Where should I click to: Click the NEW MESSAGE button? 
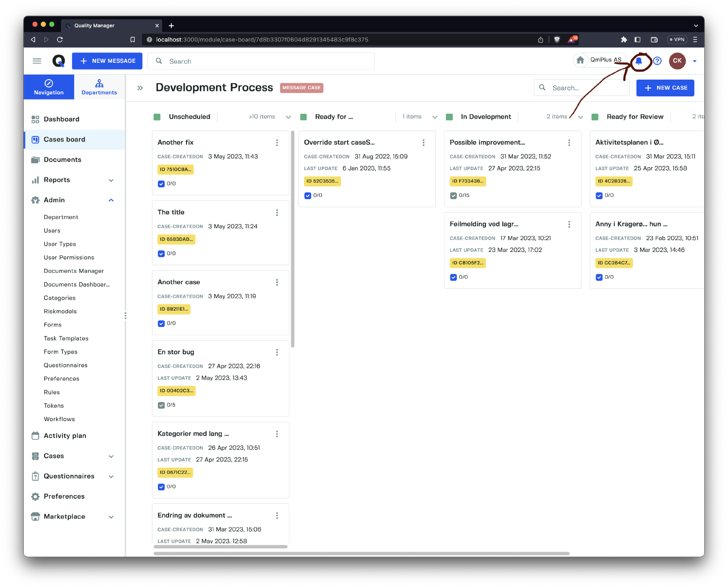(x=107, y=61)
